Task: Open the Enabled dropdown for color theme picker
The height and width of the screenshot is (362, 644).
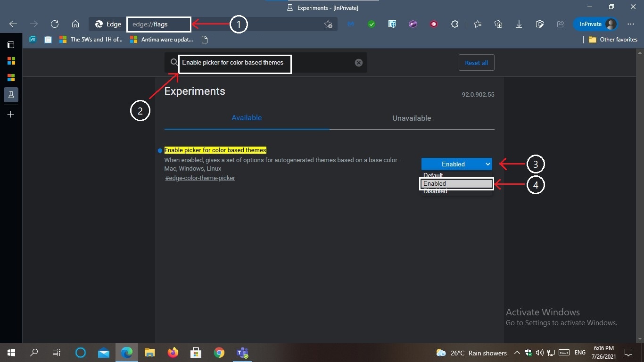Action: (456, 164)
